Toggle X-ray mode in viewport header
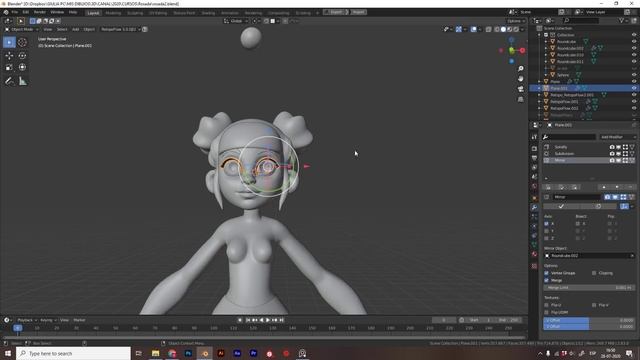The image size is (640, 360). click(x=489, y=29)
